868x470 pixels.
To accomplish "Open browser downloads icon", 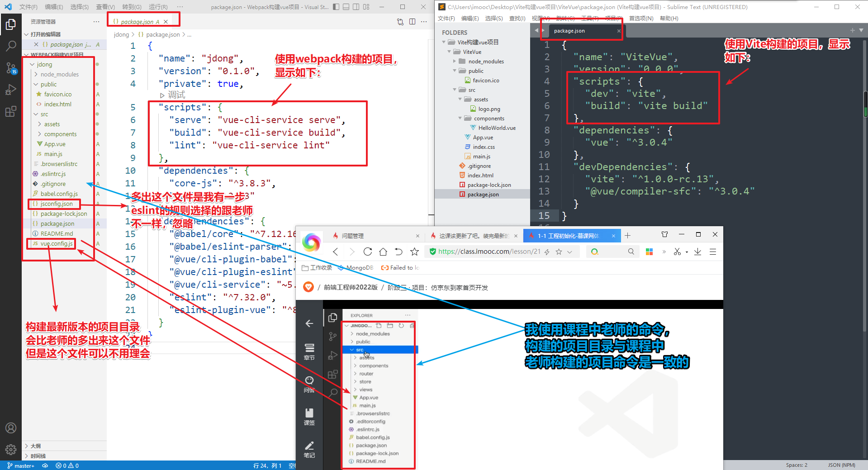I will tap(698, 252).
